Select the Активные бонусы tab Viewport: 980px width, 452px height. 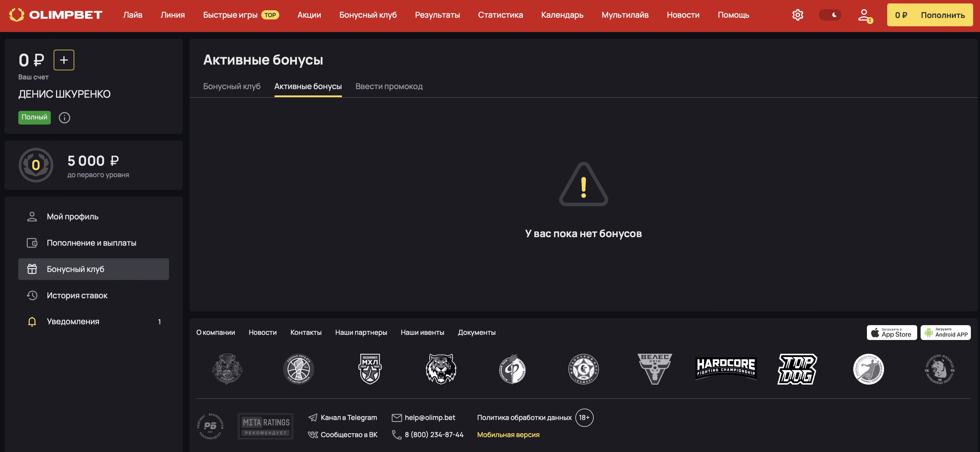pos(308,87)
